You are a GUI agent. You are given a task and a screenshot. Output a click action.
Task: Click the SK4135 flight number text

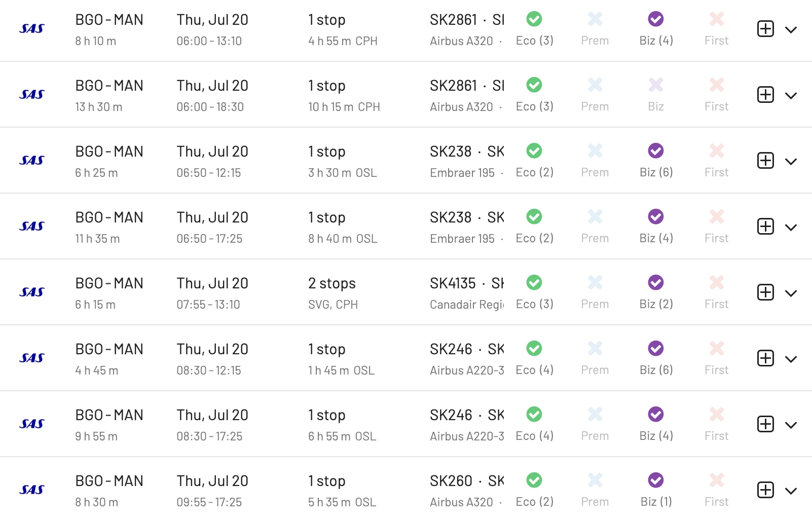[453, 283]
